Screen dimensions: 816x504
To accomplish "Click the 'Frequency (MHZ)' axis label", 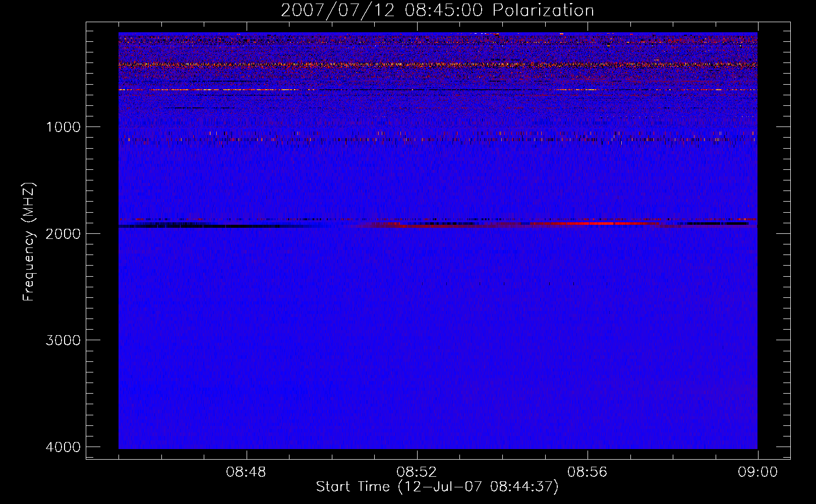I will (29, 242).
